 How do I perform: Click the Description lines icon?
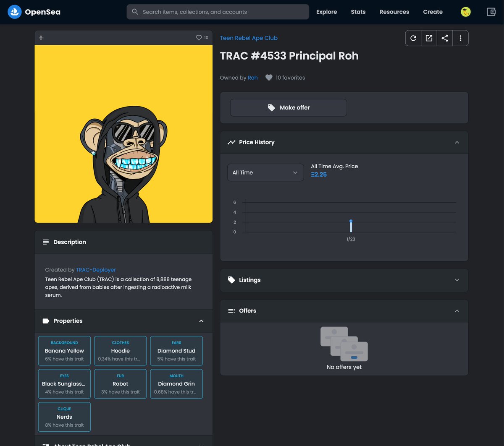click(46, 242)
